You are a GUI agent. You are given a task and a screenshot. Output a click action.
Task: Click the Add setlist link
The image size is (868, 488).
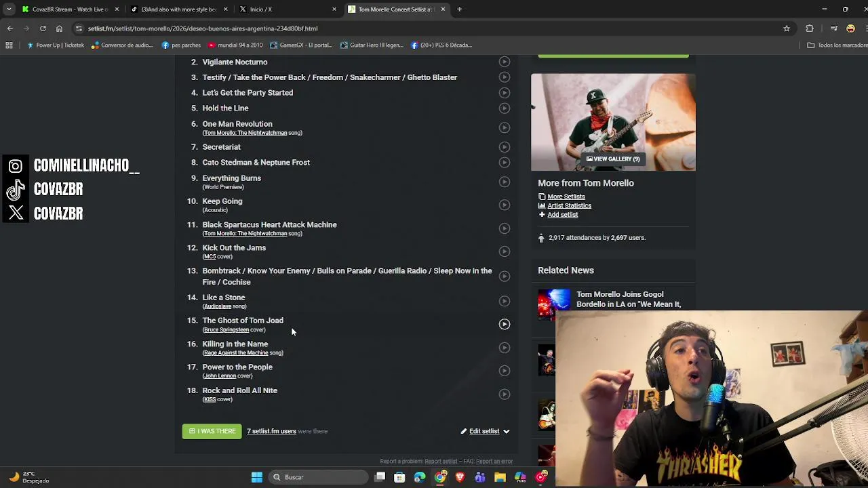tap(563, 214)
